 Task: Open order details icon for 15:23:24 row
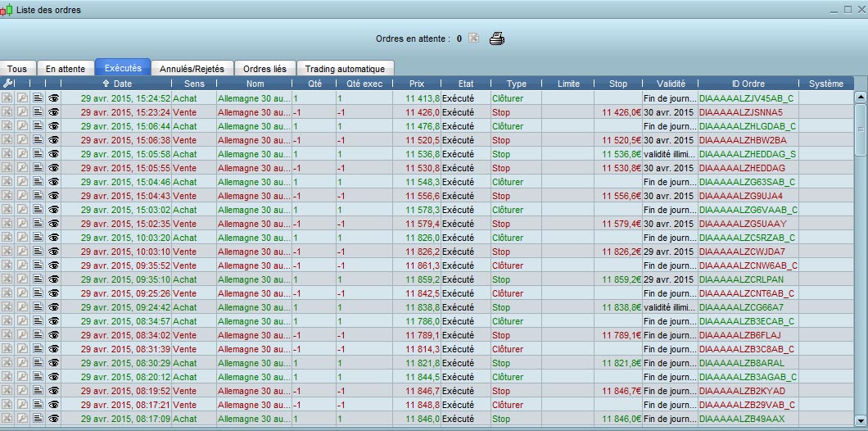pos(38,112)
